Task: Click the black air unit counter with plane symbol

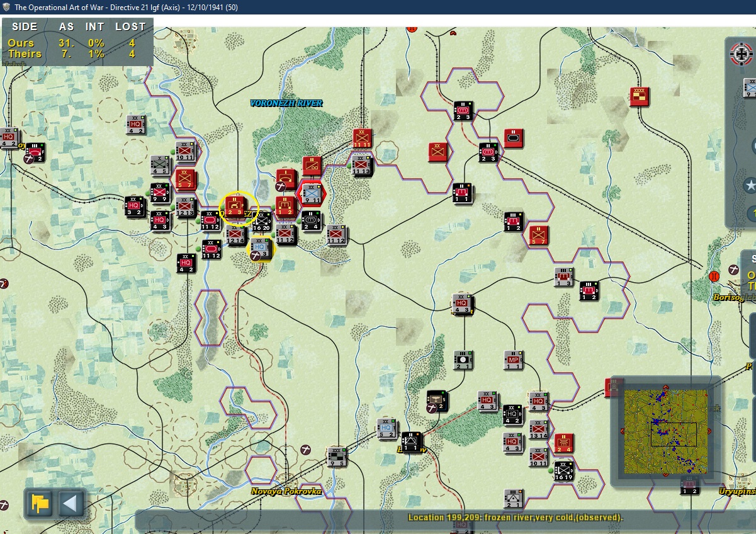Action: point(437,401)
